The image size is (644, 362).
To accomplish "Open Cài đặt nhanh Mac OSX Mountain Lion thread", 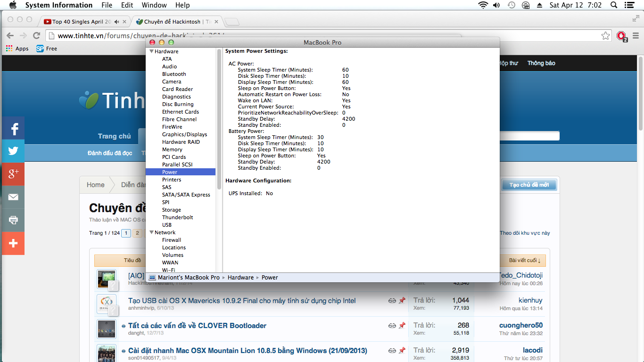I will [x=248, y=351].
